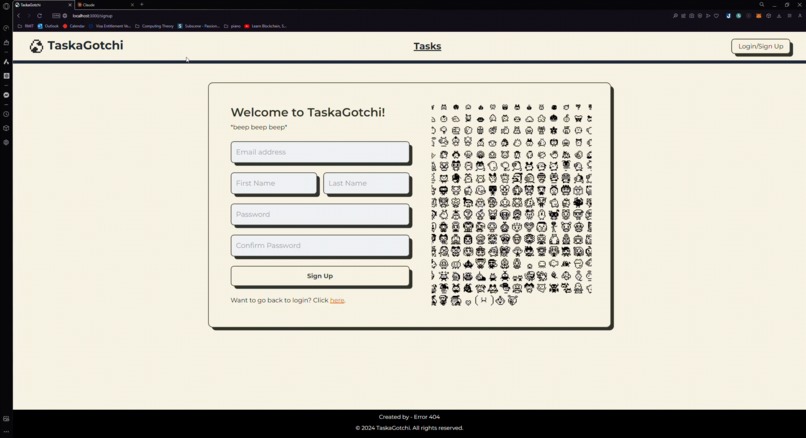Click the '© 2024 TaskaGotchi' copyright text
Image resolution: width=806 pixels, height=438 pixels.
[409, 428]
